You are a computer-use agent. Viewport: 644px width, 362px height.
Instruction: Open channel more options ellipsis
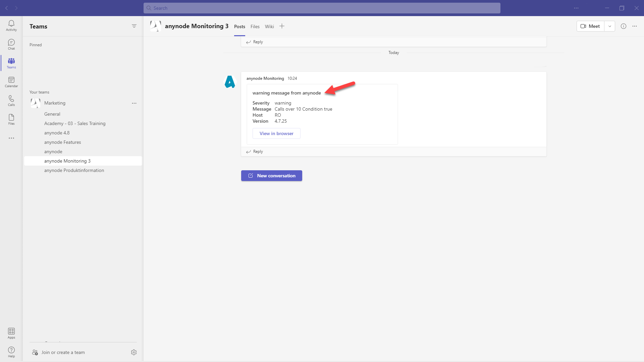(635, 26)
